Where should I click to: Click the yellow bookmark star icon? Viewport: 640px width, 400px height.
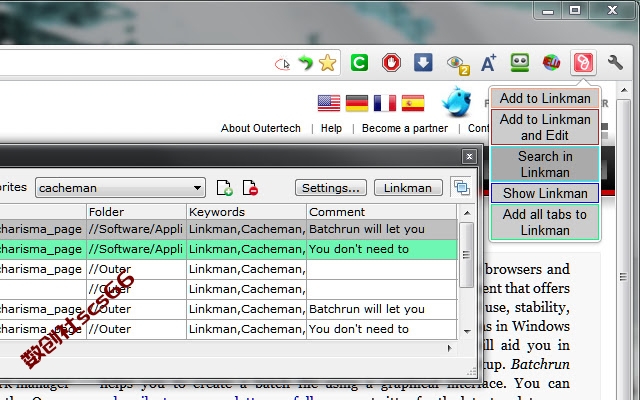tap(327, 63)
